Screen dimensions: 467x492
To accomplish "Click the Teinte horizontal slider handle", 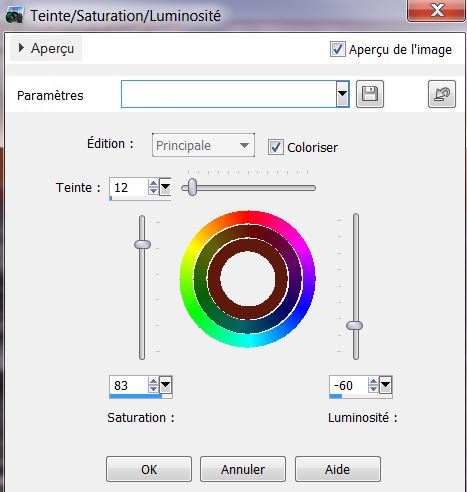I will click(x=192, y=187).
